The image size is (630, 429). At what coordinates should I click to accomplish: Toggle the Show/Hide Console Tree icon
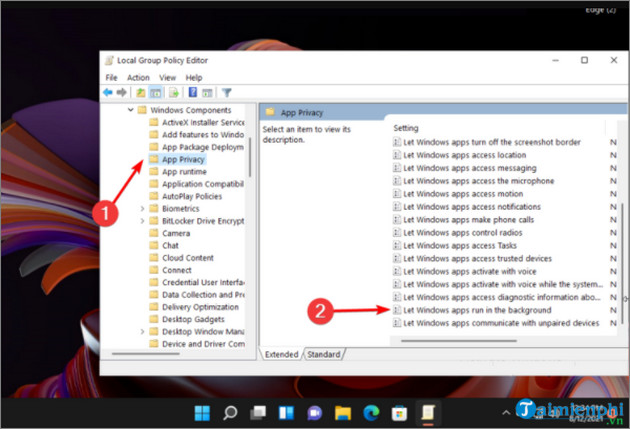(x=155, y=93)
